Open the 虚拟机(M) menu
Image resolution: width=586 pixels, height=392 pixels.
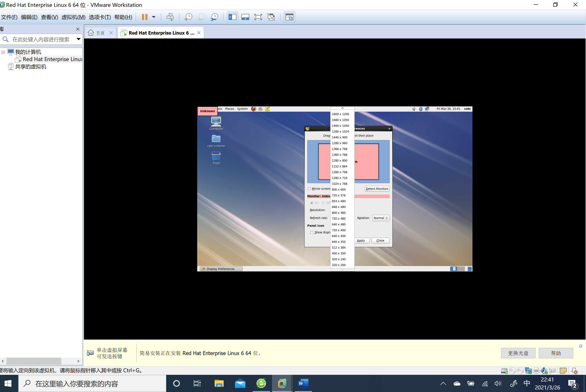click(x=73, y=17)
